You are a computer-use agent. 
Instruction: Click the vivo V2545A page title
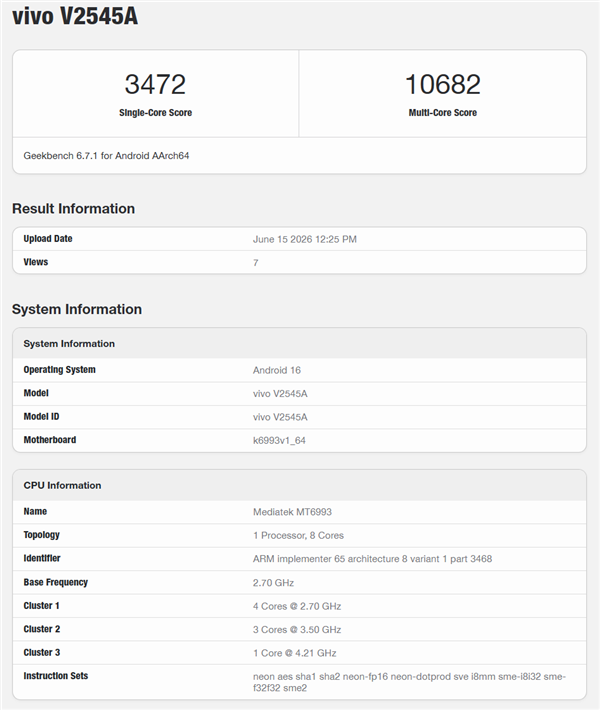click(75, 16)
